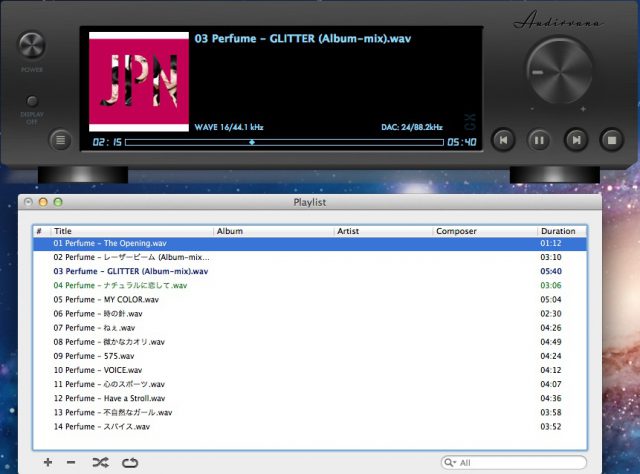Stop playback
640x474 pixels.
click(x=611, y=140)
